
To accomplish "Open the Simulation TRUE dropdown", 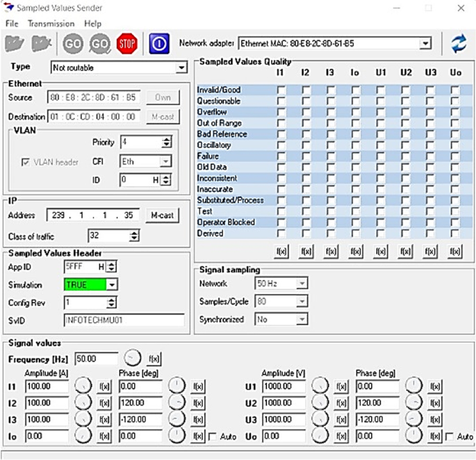I will click(x=112, y=285).
